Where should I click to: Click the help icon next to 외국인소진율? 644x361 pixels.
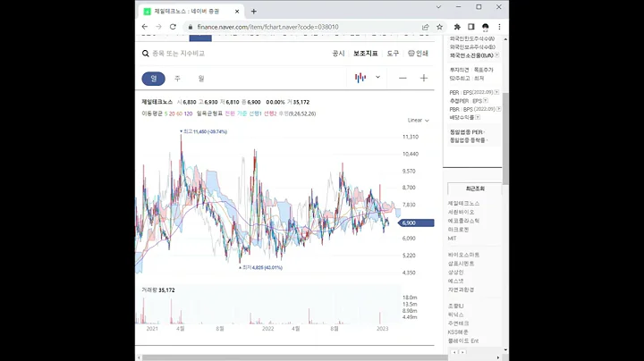pos(497,55)
